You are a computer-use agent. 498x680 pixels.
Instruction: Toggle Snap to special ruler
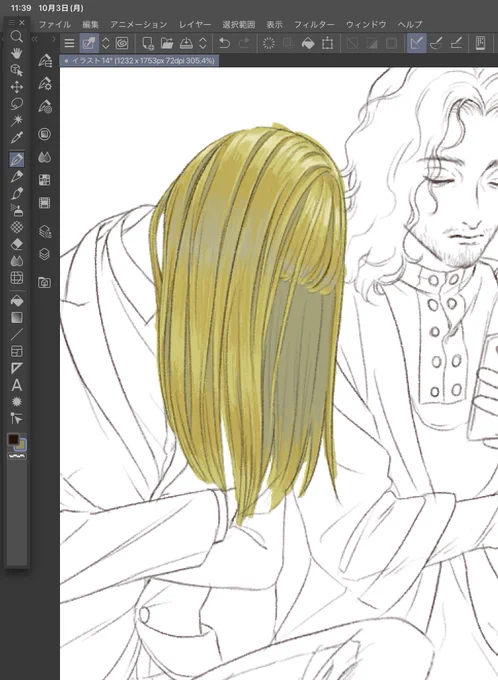436,43
